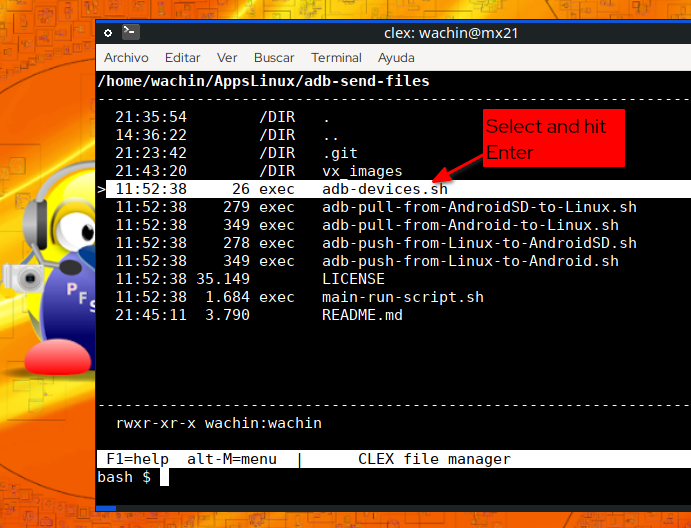Select adb-push-from-Linux-to-Android.sh file

(394, 261)
